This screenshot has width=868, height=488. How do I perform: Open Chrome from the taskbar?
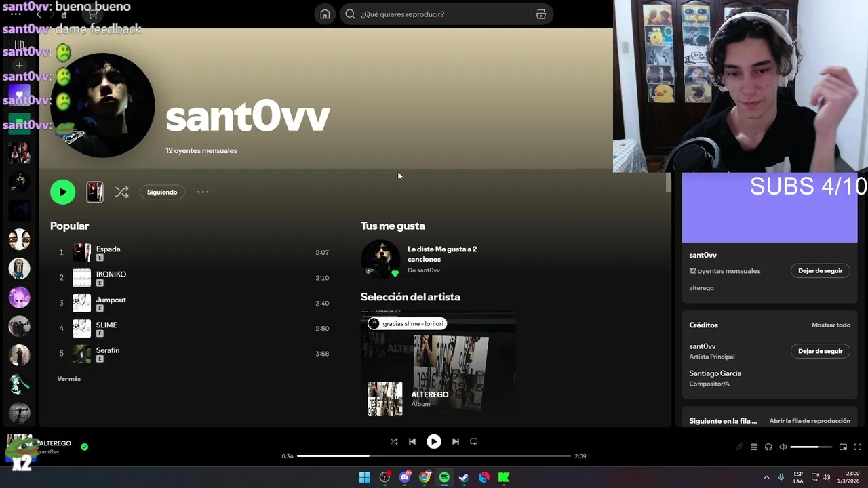(425, 477)
